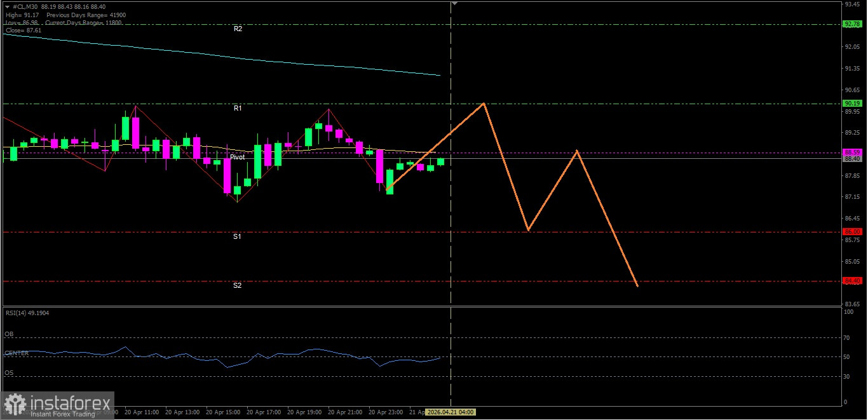868x420 pixels.
Task: Click the instaforex gear logo icon
Action: 15,405
